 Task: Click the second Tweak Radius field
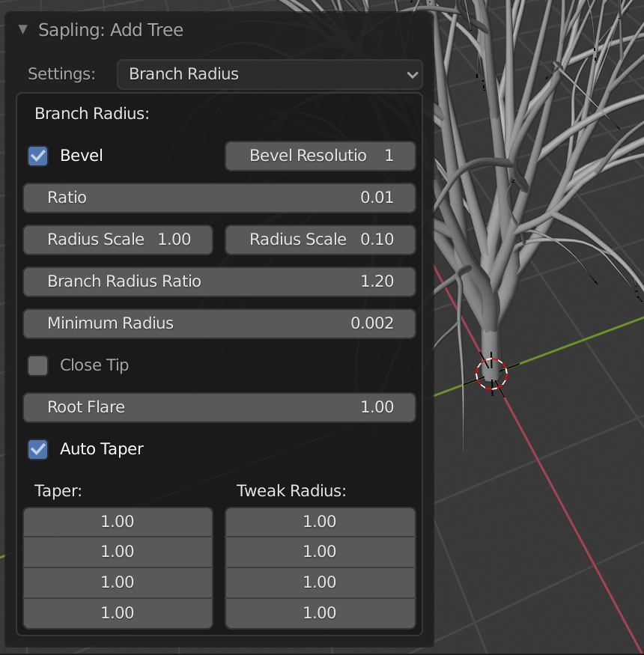click(x=320, y=552)
